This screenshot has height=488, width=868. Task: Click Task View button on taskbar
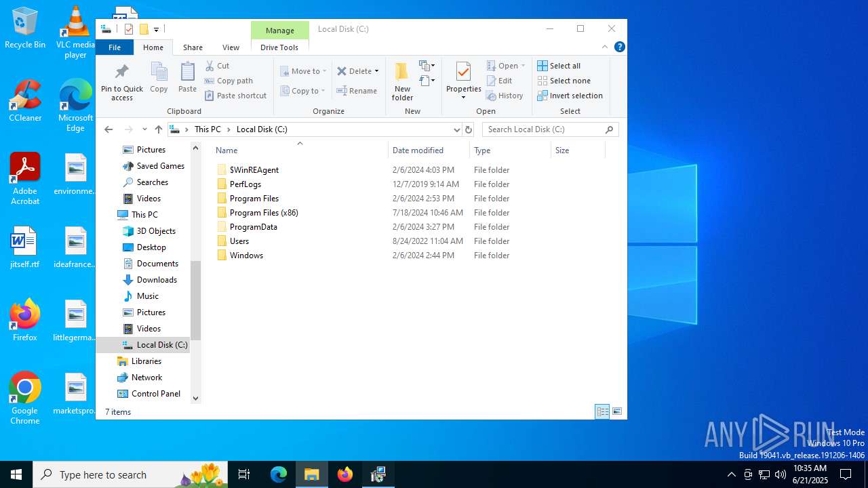(244, 474)
